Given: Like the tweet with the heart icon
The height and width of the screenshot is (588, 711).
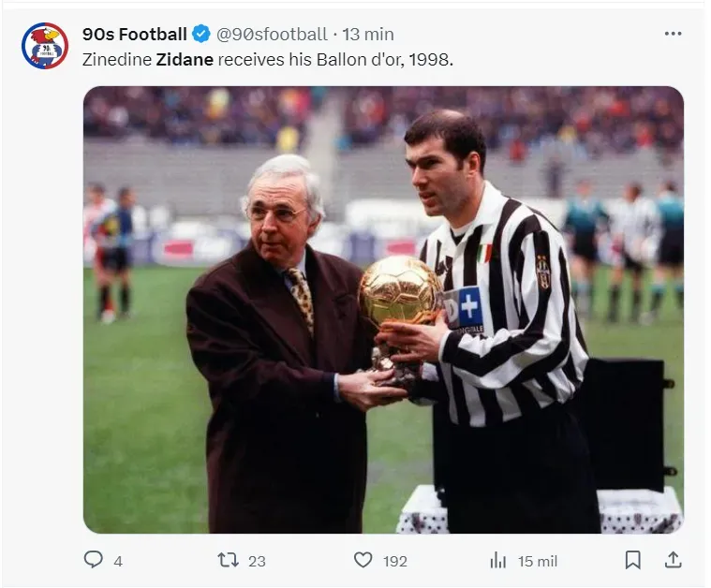Looking at the screenshot, I should (x=363, y=560).
